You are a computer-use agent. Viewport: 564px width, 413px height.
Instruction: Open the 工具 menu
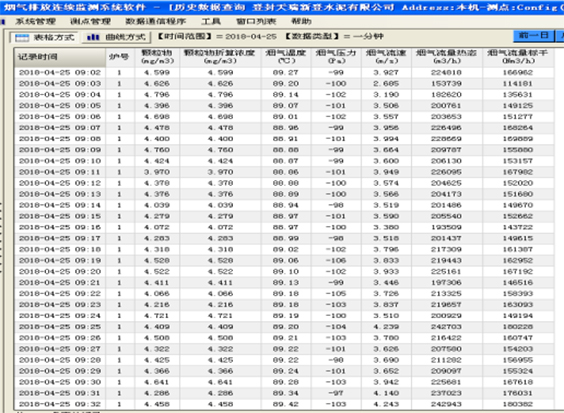211,21
